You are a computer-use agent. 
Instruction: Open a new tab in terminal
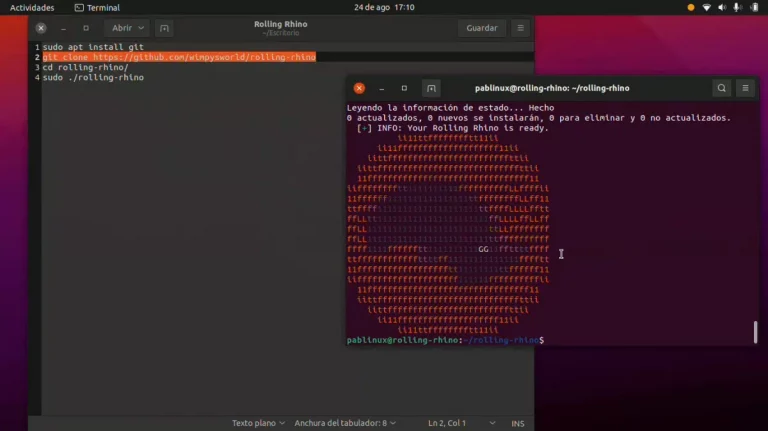pyautogui.click(x=431, y=88)
